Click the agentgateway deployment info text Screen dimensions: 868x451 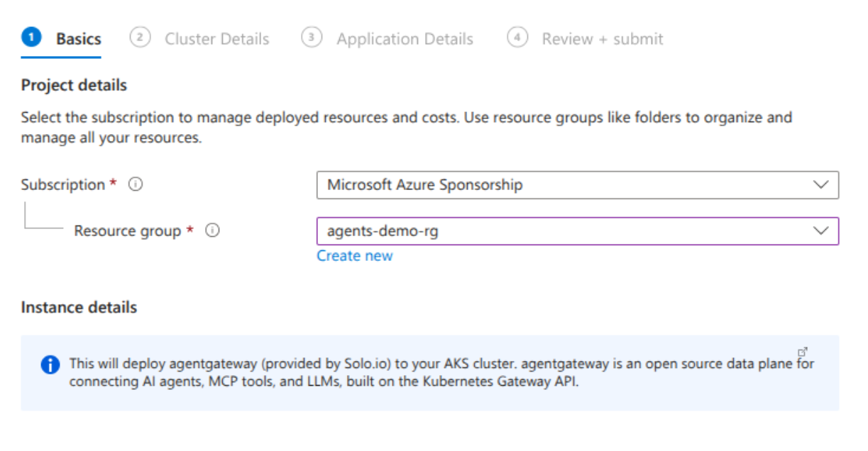(441, 374)
